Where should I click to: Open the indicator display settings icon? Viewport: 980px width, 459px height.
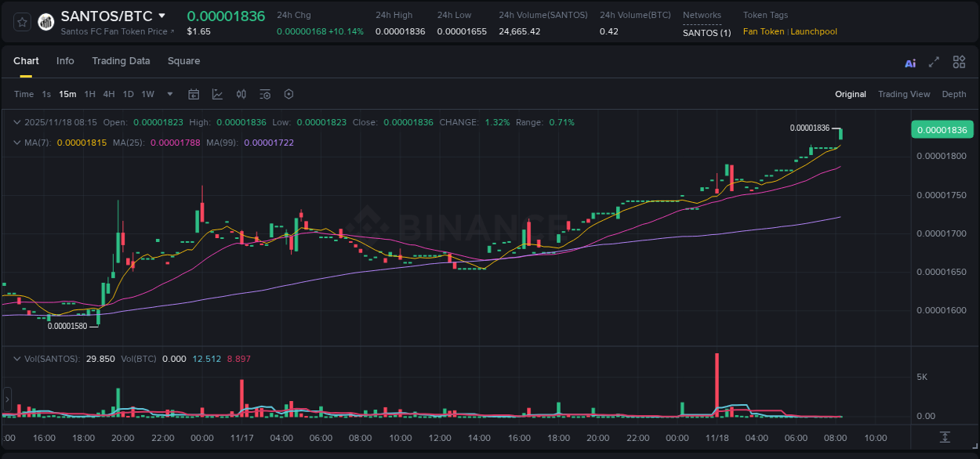(x=264, y=94)
